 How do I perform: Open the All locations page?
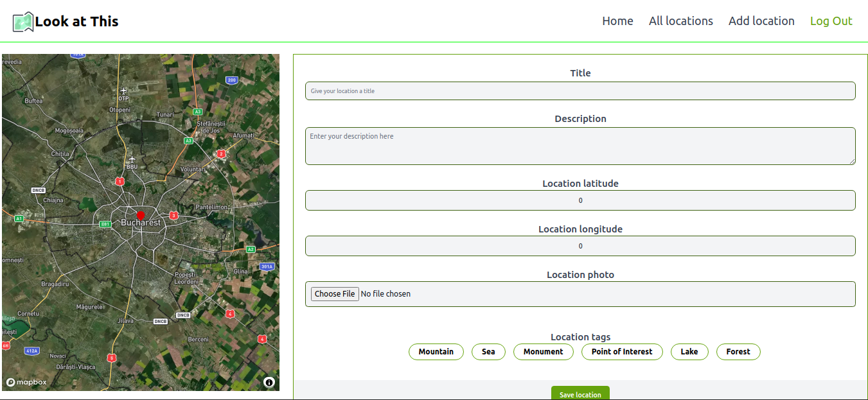[681, 21]
